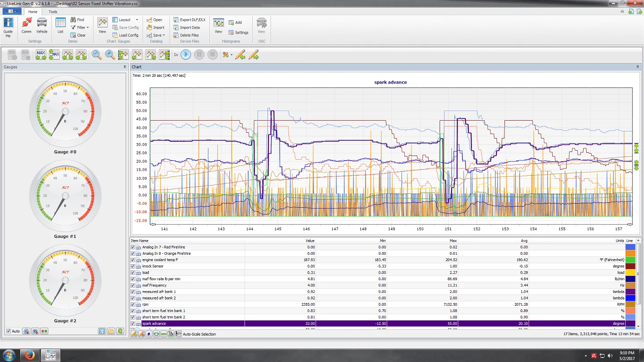Click the engine coolant temp green swatch
Image resolution: width=644 pixels, height=362 pixels.
click(x=630, y=260)
